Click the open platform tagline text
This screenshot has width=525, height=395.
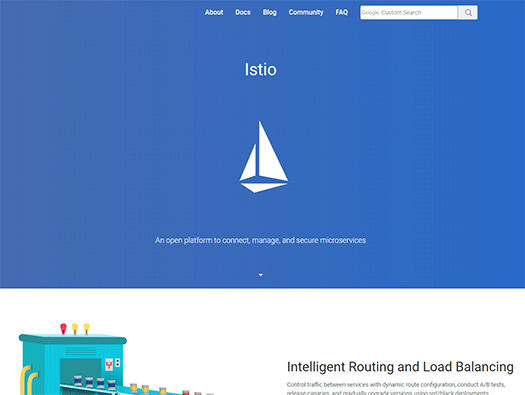click(260, 240)
